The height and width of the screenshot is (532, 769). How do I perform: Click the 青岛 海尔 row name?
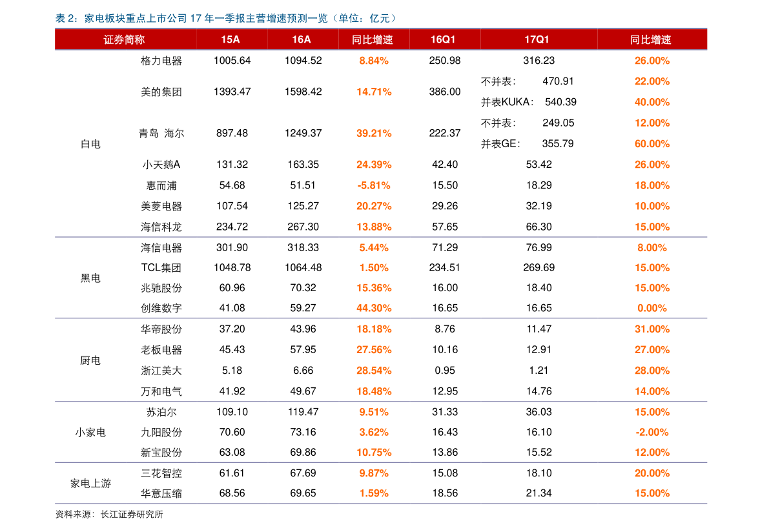[x=161, y=134]
